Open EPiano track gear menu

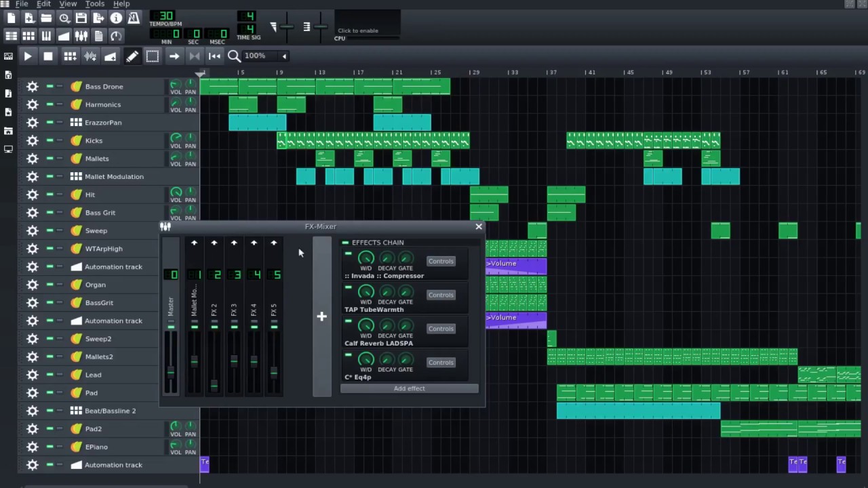(x=32, y=447)
